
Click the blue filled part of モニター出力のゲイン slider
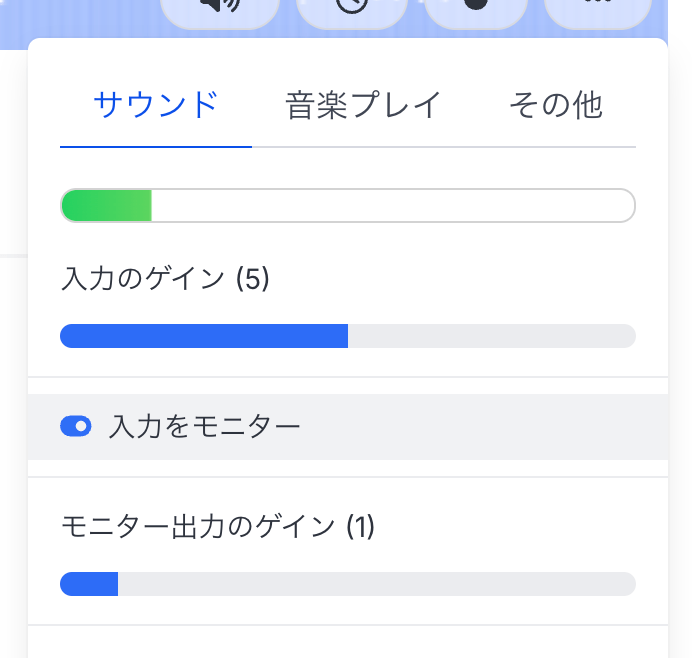coord(89,584)
